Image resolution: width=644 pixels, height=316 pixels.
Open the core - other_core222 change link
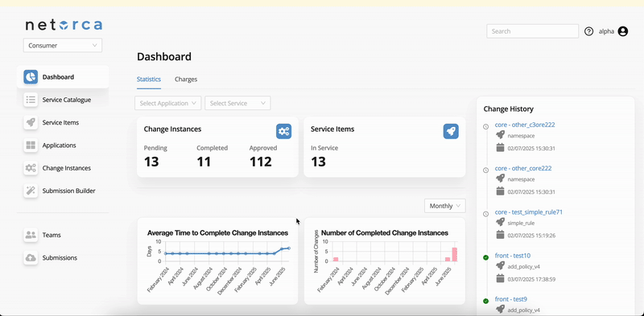pos(523,168)
